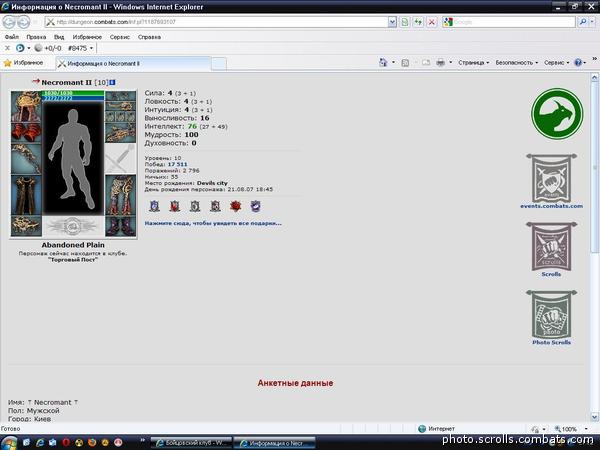Image resolution: width=600 pixels, height=450 pixels.
Task: Expand the search provider dropdown arrow
Action: pos(592,22)
